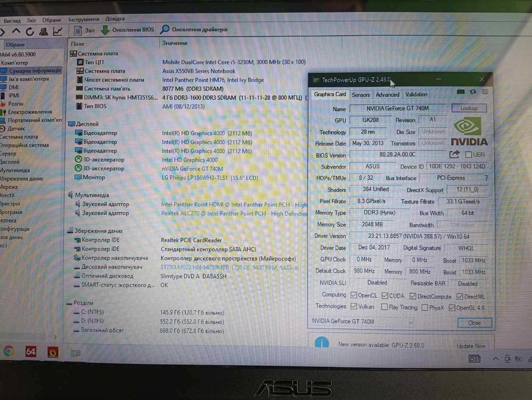Click the NVIDIA logo in GPU-Z
The height and width of the screenshot is (400, 532).
[x=469, y=132]
